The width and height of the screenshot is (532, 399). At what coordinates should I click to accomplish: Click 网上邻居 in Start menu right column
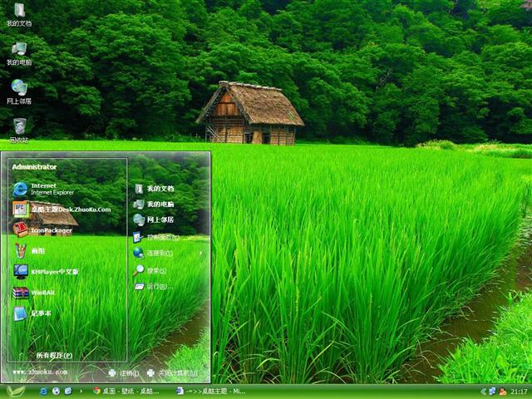coord(154,219)
